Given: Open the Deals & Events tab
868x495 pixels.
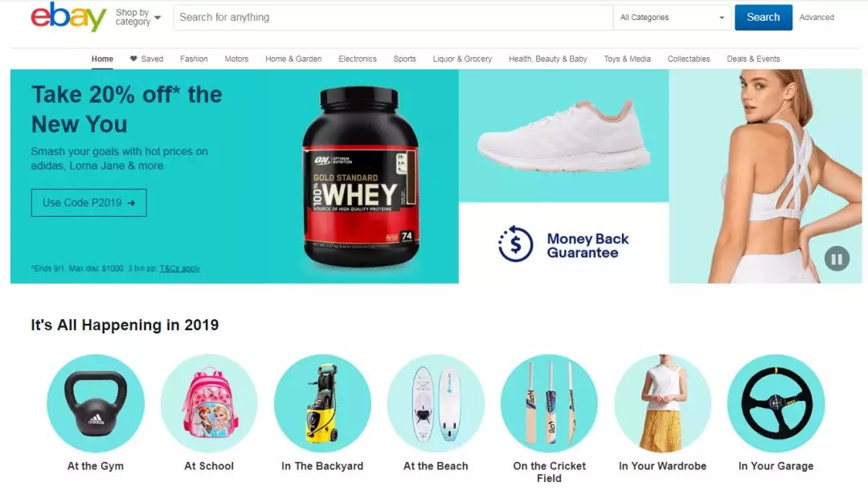Looking at the screenshot, I should [x=753, y=59].
